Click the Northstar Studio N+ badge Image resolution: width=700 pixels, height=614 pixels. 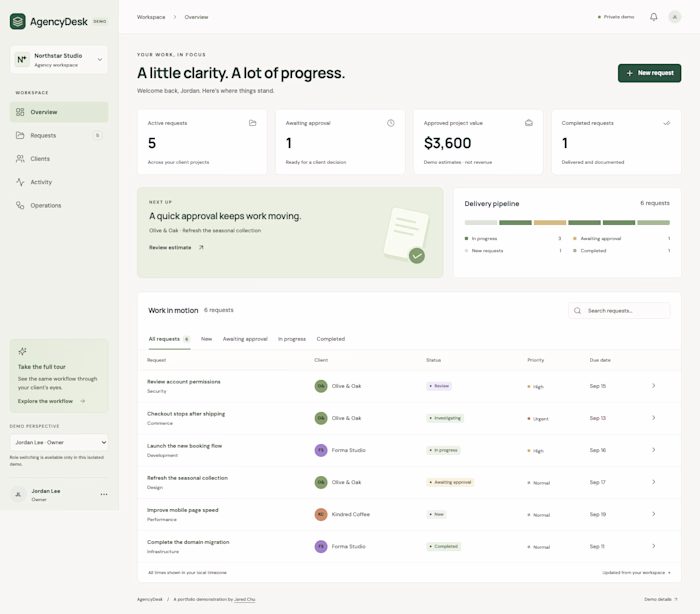click(x=21, y=59)
